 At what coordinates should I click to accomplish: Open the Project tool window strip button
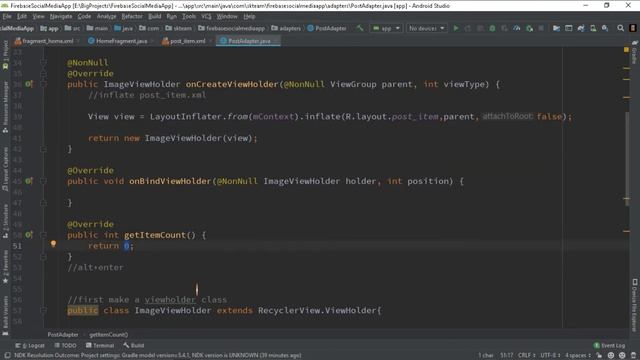point(5,55)
